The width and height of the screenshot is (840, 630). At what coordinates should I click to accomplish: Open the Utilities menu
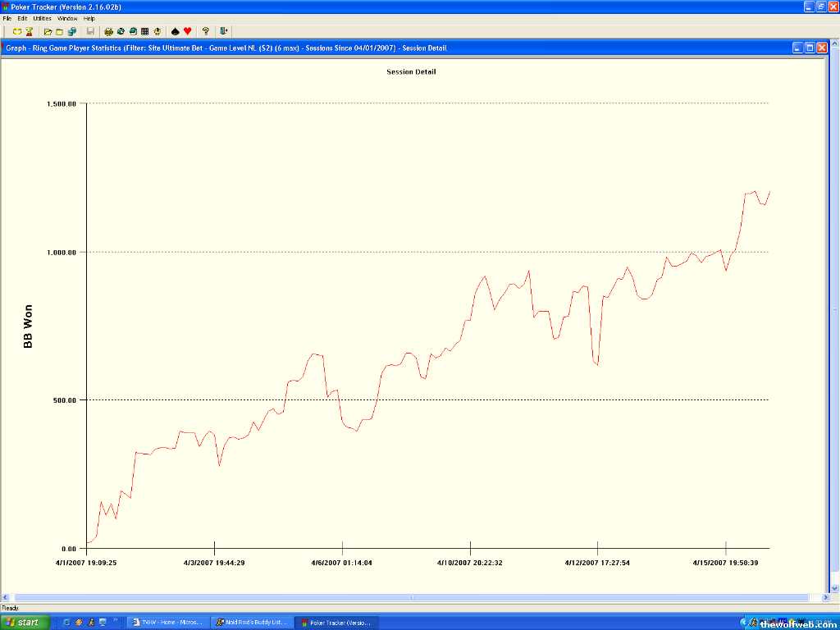[42, 18]
